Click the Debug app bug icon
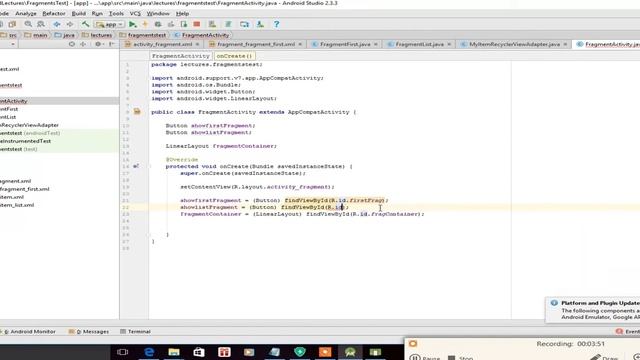640x360 pixels. (x=158, y=24)
